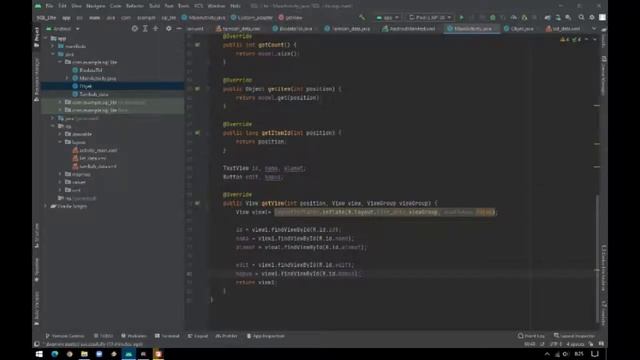The image size is (640, 360).
Task: Open IDE settings gear in main toolbar
Action: pyautogui.click(x=592, y=18)
